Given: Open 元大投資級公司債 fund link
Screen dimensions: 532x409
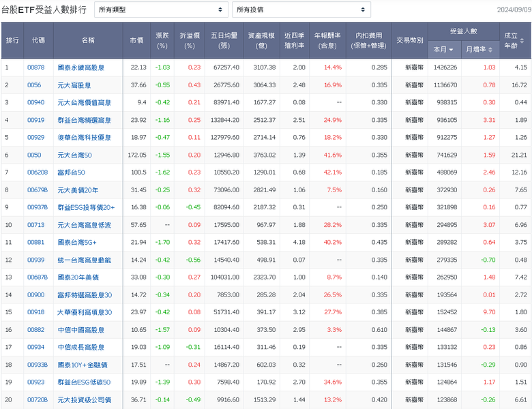Looking at the screenshot, I should (84, 399).
